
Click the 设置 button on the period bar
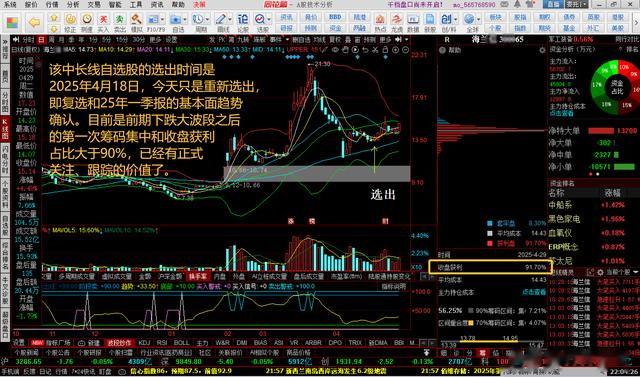(171, 40)
